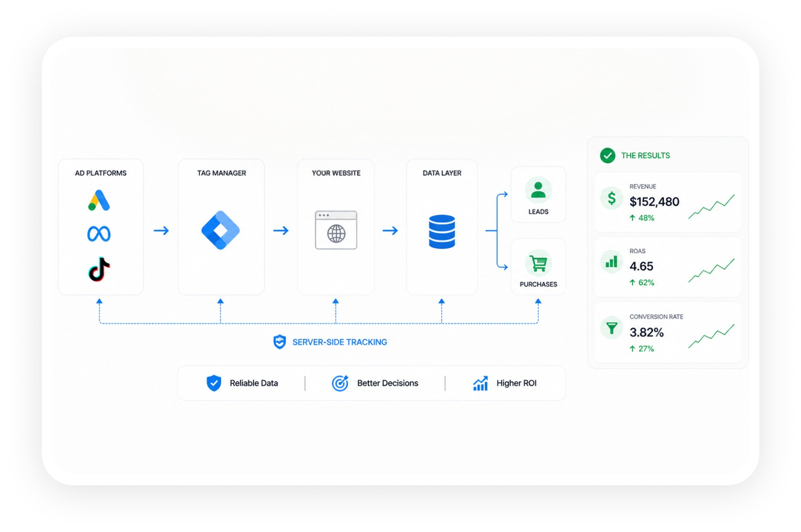Click the Higher ROI text

pos(516,383)
